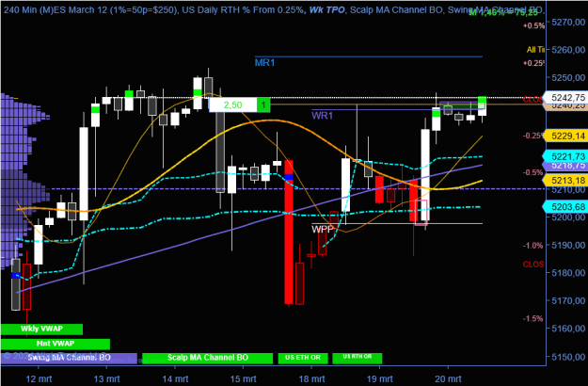Click the 20 mrt date label

coord(448,378)
